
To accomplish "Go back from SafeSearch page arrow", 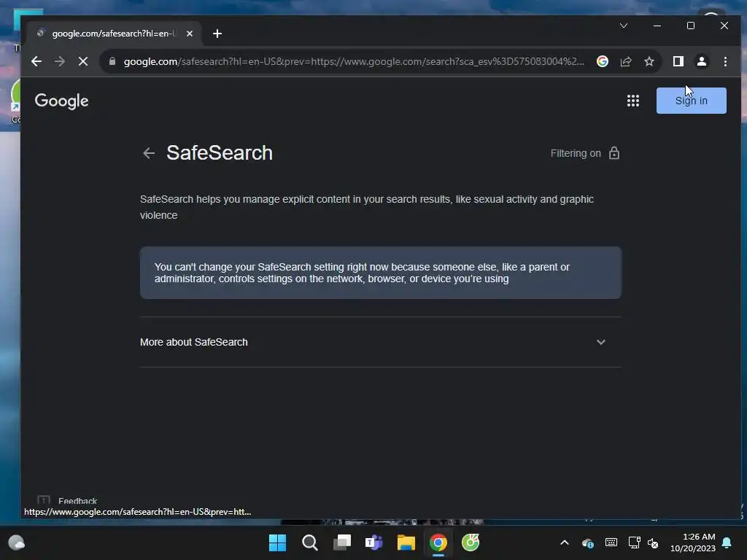I will (149, 153).
